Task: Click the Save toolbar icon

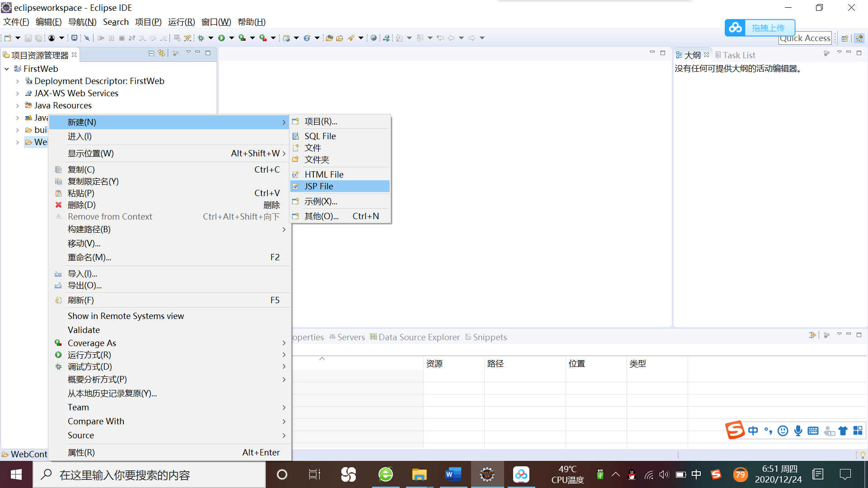Action: click(28, 38)
